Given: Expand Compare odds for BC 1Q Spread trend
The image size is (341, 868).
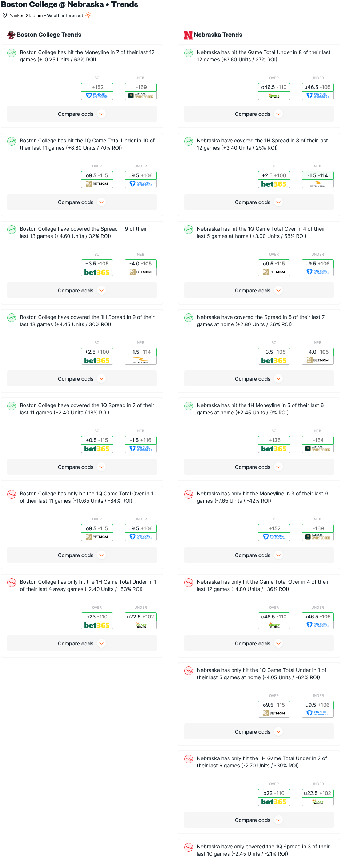Looking at the screenshot, I should (82, 467).
